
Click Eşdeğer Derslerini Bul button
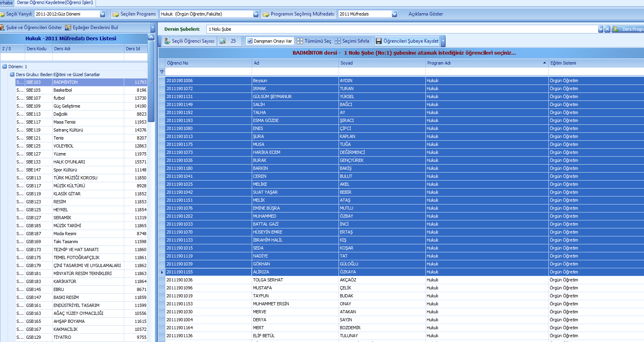tap(92, 28)
